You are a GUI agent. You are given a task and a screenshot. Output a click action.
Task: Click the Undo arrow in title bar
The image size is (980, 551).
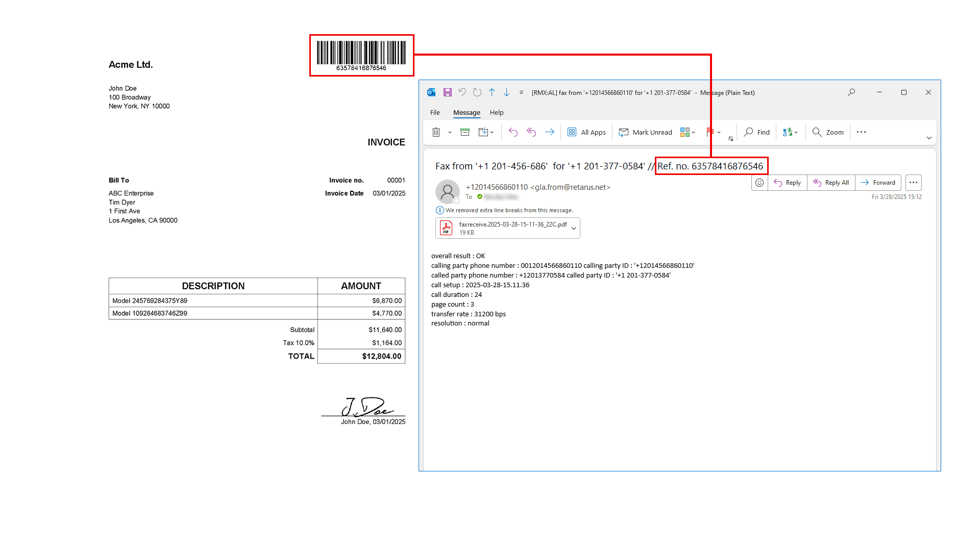pos(462,92)
